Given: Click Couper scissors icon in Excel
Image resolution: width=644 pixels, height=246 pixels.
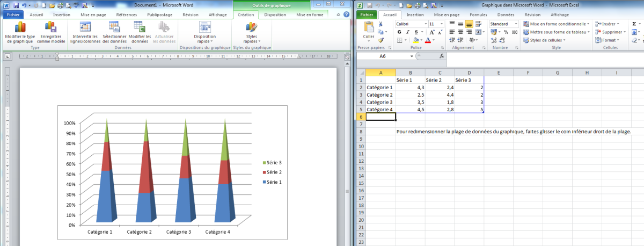Looking at the screenshot, I should (380, 24).
